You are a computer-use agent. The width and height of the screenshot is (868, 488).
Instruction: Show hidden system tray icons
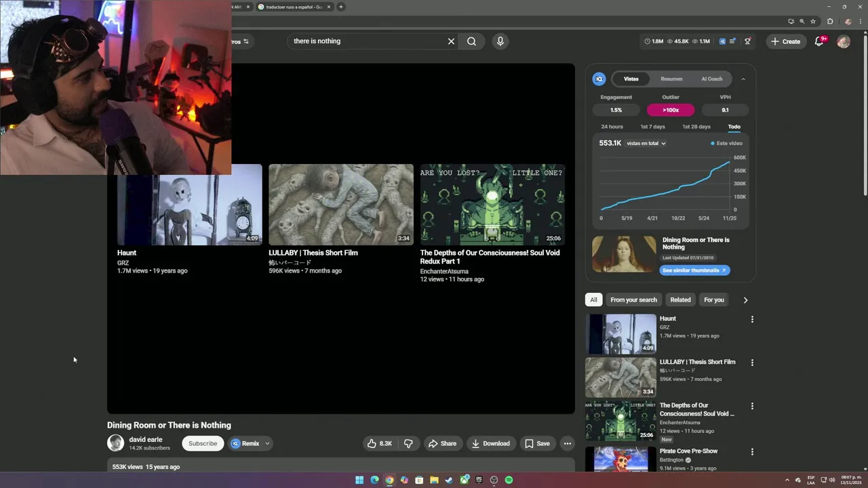pos(788,480)
